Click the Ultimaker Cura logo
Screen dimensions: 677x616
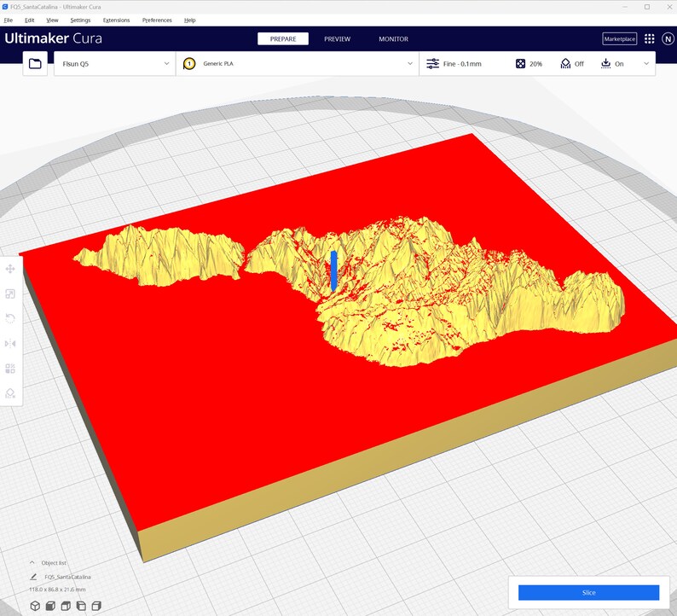click(x=53, y=38)
